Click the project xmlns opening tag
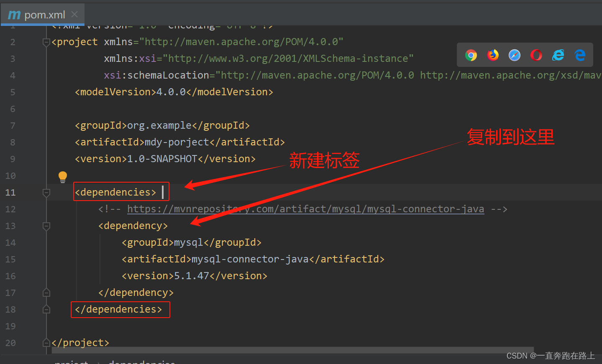This screenshot has width=602, height=364. click(x=197, y=42)
